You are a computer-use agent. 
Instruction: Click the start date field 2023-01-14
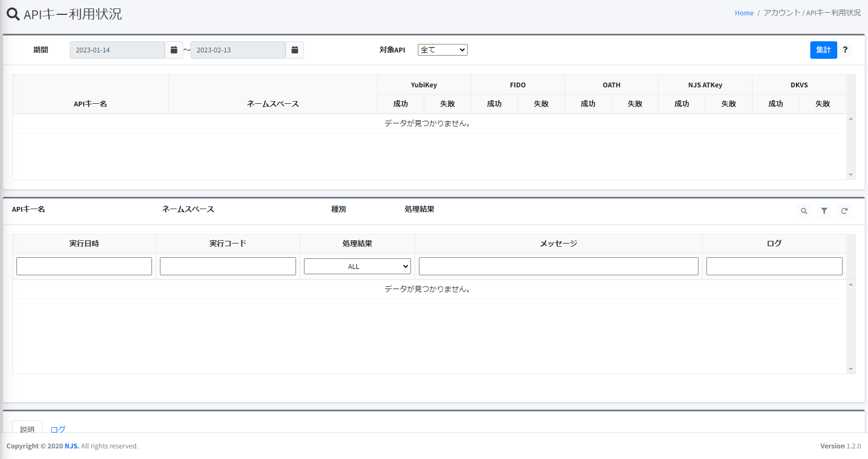[117, 50]
